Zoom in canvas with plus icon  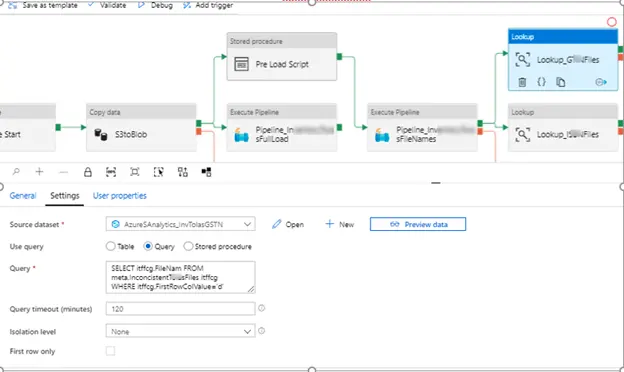[x=39, y=172]
